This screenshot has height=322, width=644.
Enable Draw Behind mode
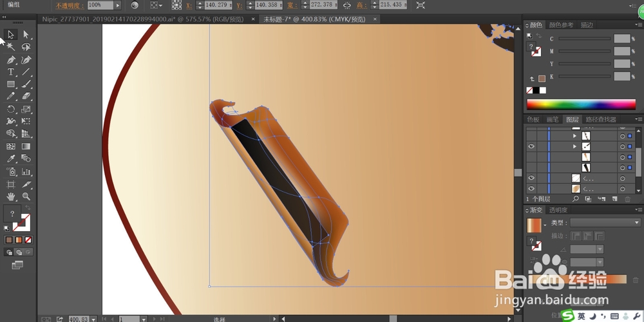point(19,252)
